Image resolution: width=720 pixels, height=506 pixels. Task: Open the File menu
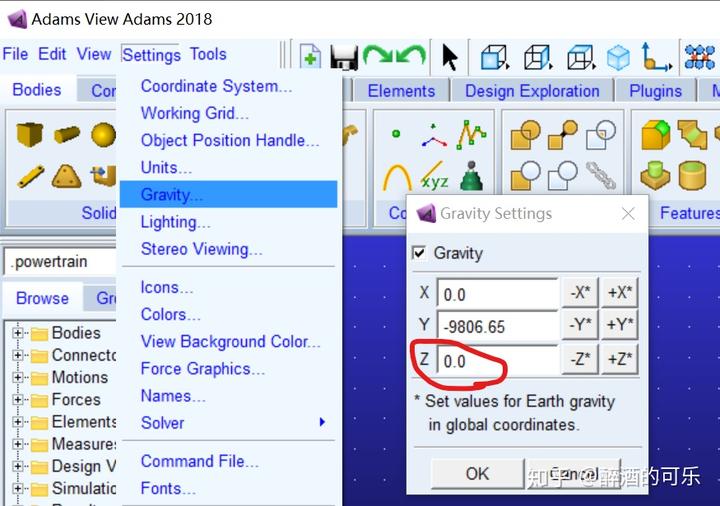15,54
